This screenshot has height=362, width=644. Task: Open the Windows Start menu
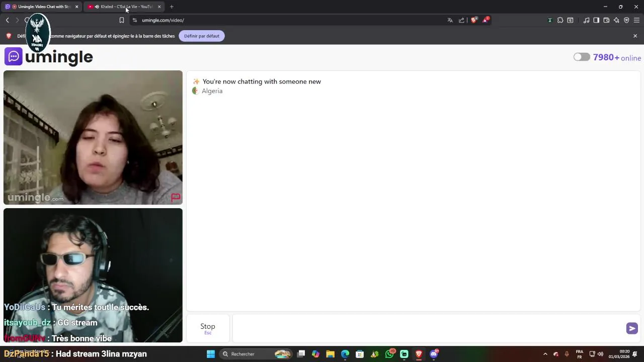(x=211, y=354)
